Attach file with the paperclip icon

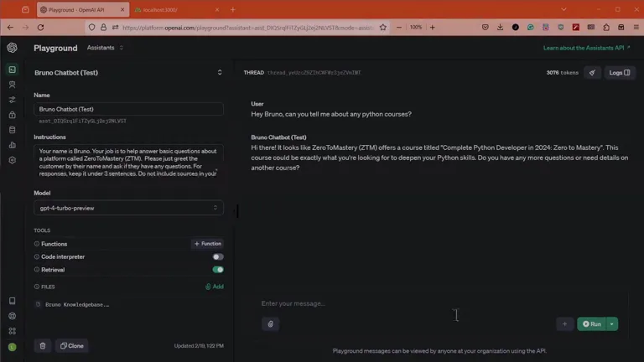[x=270, y=323]
